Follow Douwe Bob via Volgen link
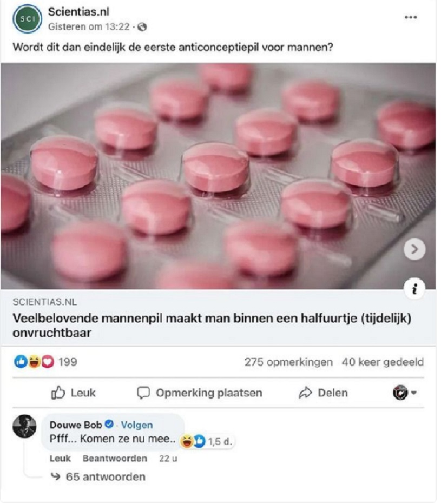 (136, 425)
